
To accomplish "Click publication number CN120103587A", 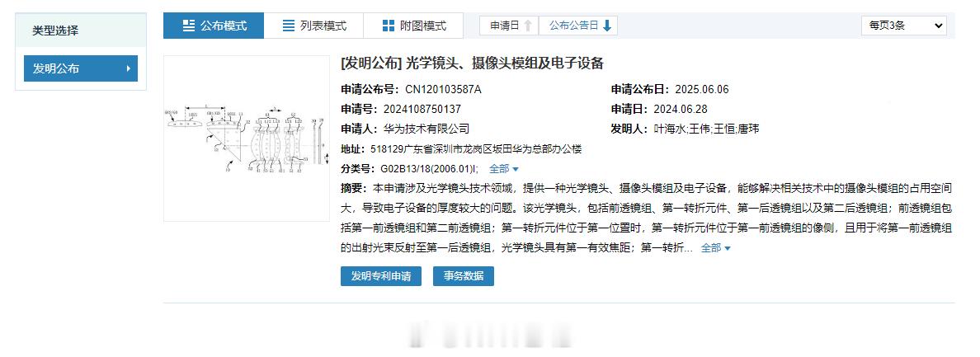I will (443, 89).
